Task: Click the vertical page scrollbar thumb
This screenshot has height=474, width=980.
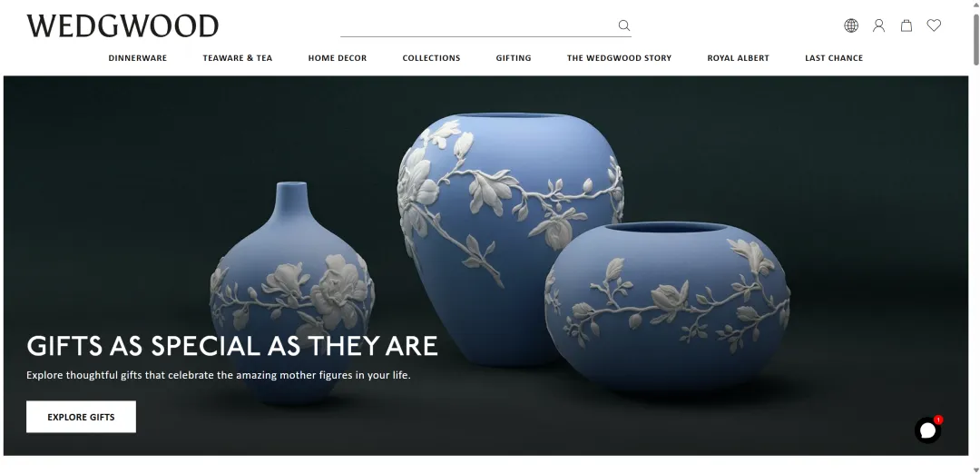Action: point(975,37)
